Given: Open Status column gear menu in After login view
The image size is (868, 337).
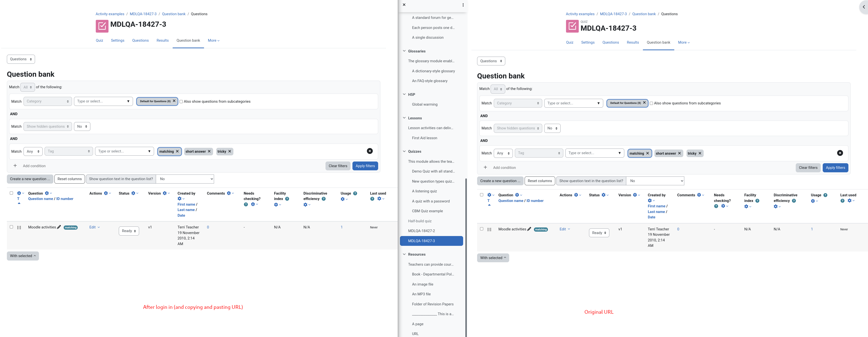Looking at the screenshot, I should [x=135, y=193].
